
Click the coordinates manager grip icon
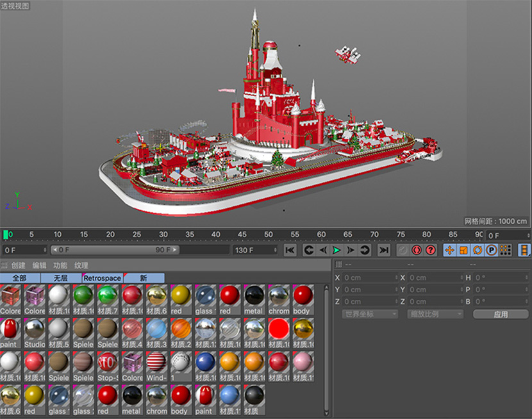(338, 265)
